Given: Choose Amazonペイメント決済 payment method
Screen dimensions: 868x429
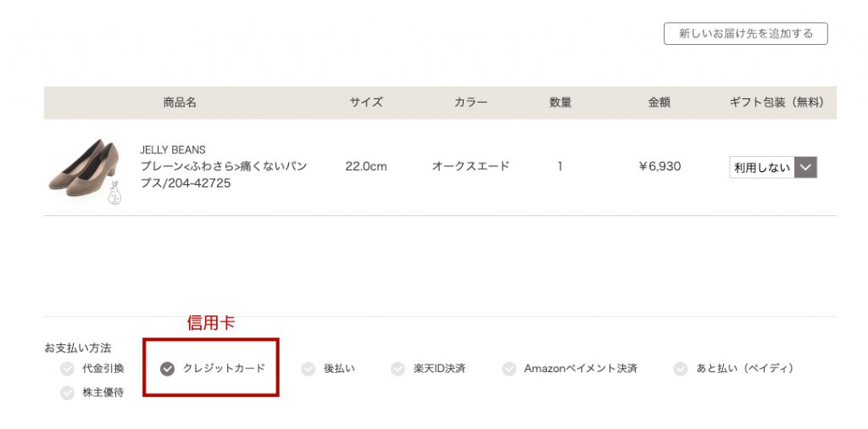Looking at the screenshot, I should [x=570, y=369].
